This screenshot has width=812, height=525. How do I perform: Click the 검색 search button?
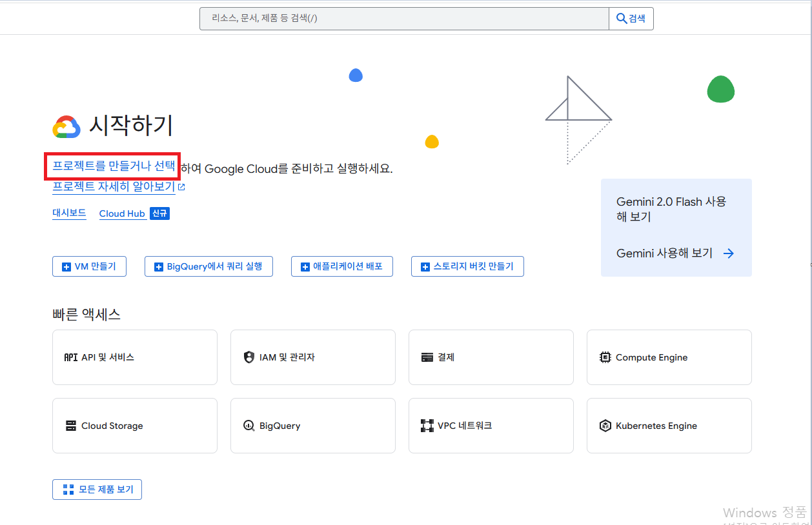pos(631,19)
